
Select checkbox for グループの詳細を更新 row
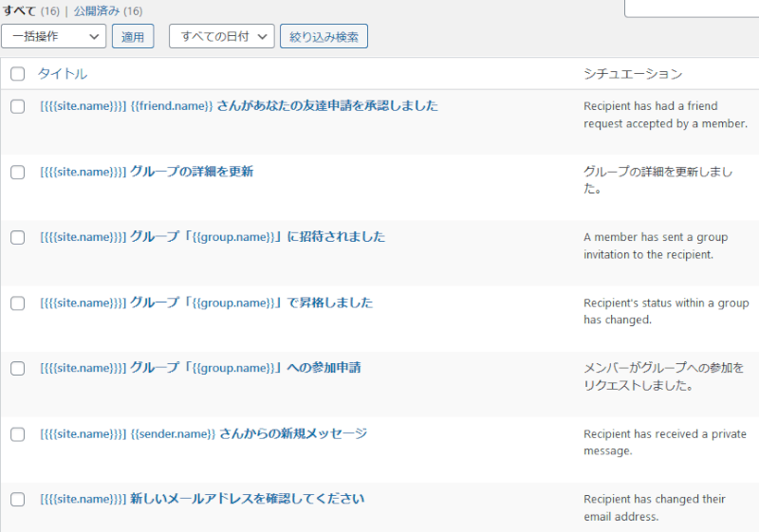17,173
